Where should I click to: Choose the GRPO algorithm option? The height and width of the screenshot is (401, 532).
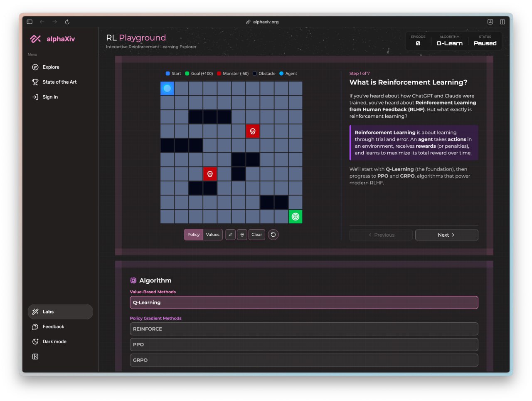304,360
